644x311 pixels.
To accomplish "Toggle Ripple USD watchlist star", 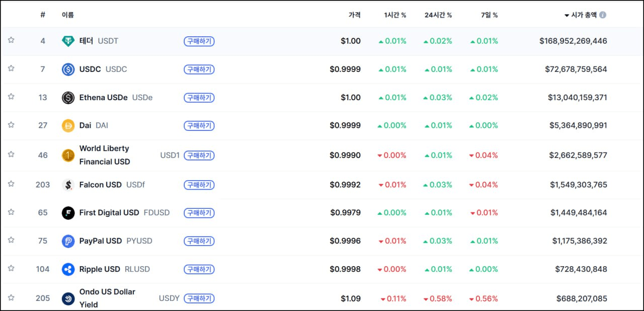I will [11, 268].
